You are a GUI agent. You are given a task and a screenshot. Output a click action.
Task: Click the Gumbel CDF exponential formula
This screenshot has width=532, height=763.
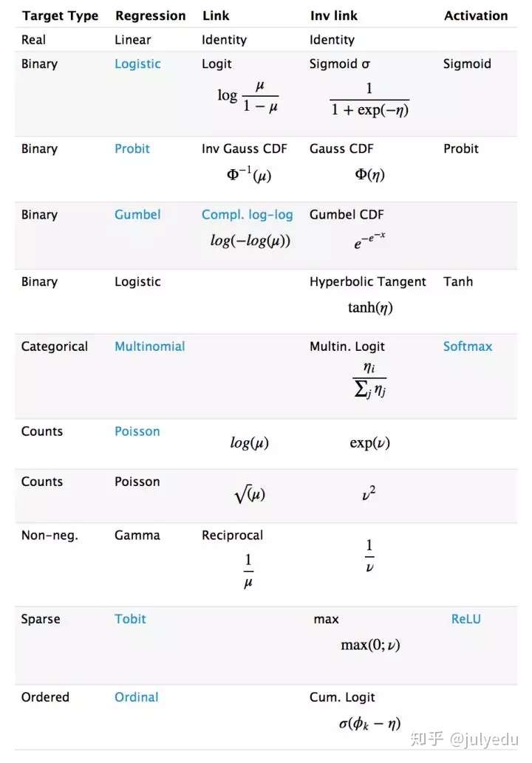click(369, 240)
